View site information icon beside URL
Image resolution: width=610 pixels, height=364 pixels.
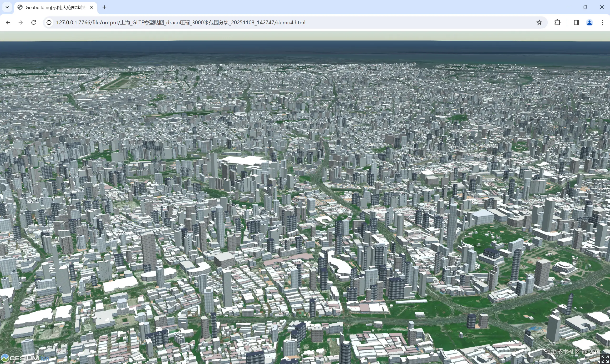pyautogui.click(x=49, y=23)
